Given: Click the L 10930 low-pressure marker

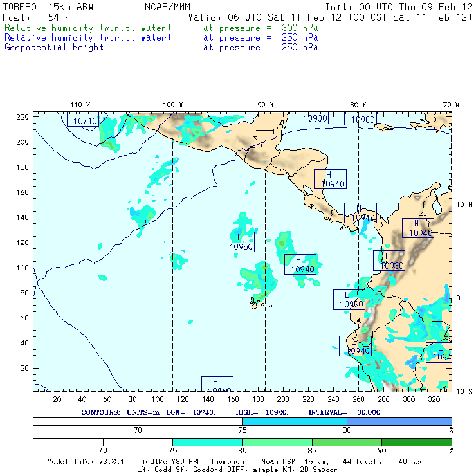Looking at the screenshot, I should pyautogui.click(x=389, y=261).
